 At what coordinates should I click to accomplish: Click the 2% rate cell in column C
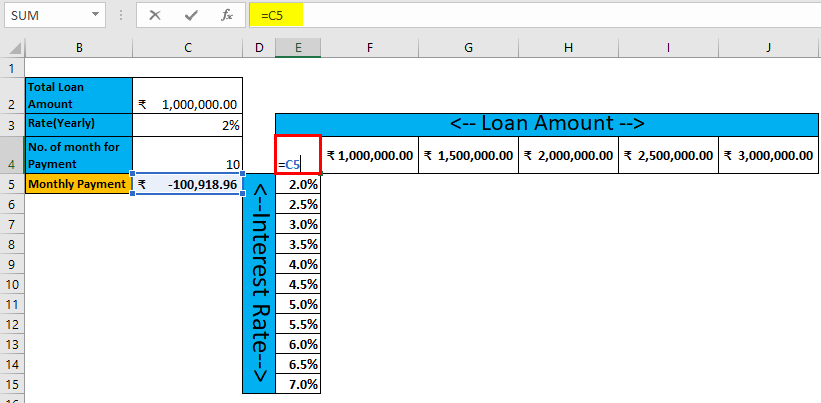pyautogui.click(x=188, y=125)
